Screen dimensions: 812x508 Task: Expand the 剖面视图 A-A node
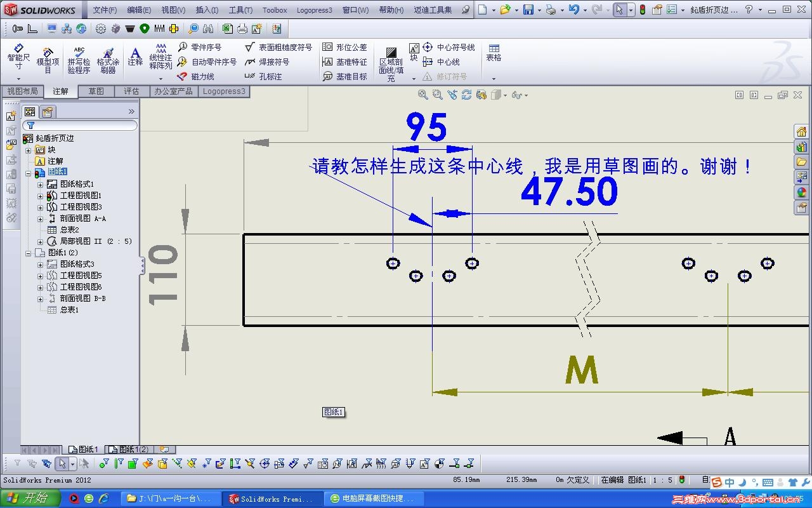(40, 218)
